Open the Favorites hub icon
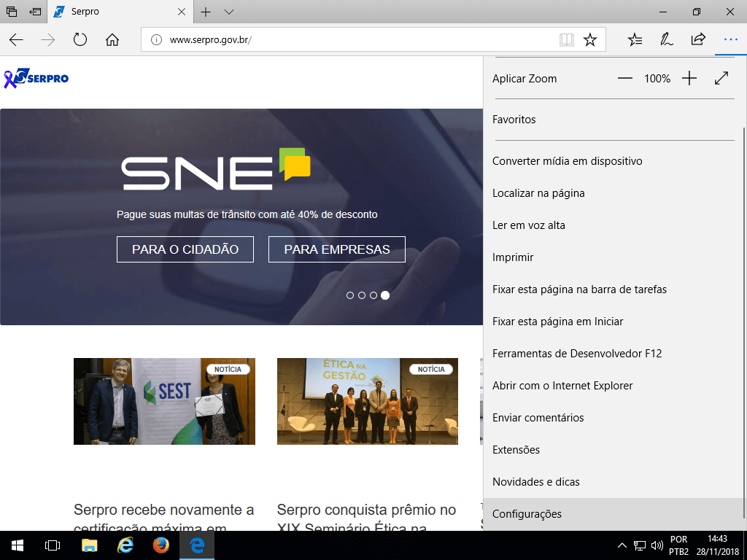This screenshot has height=560, width=747. tap(635, 40)
